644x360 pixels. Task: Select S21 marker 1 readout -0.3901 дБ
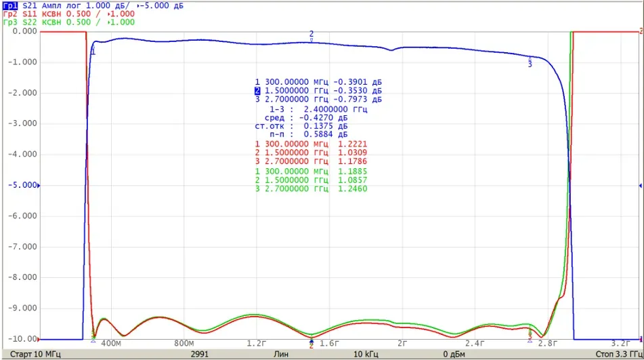click(318, 82)
